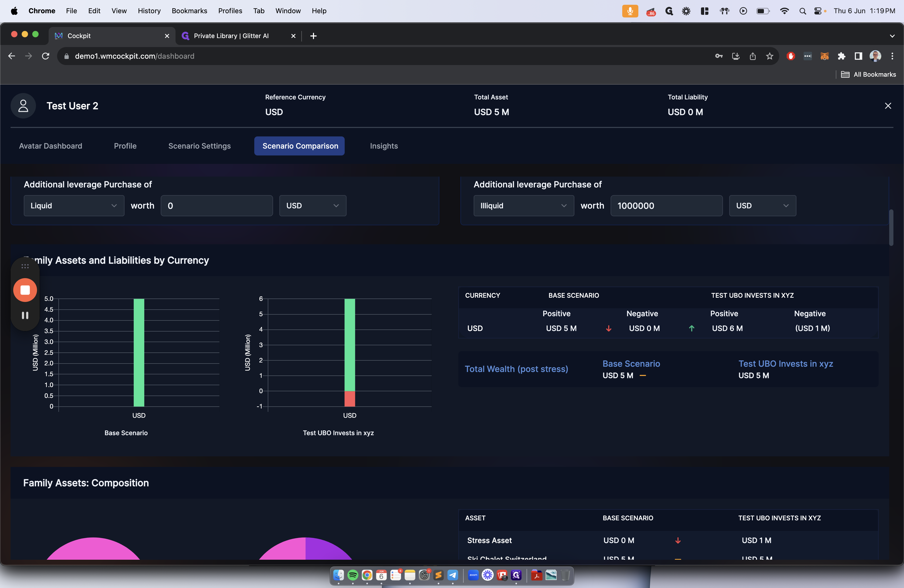The image size is (904, 588).
Task: Click the install app icon in the address bar
Action: point(736,56)
